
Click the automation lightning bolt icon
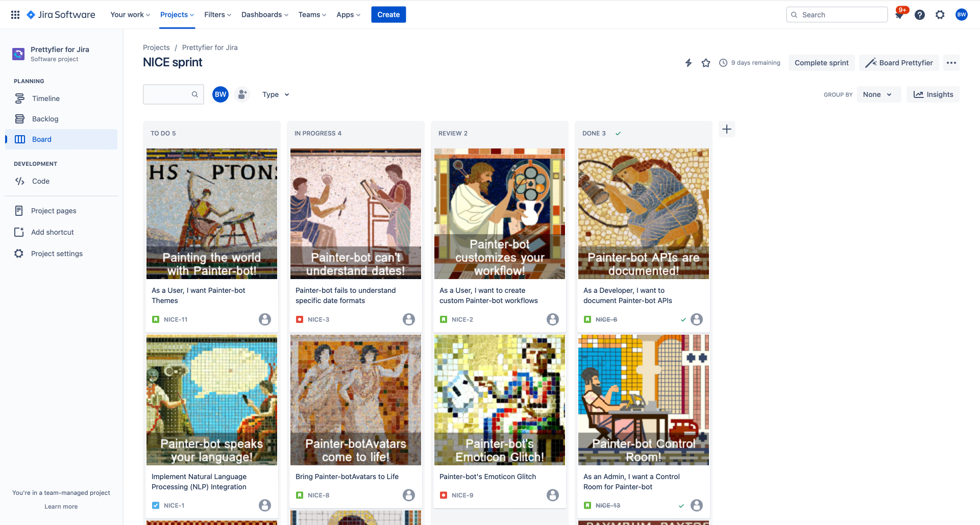[x=689, y=63]
